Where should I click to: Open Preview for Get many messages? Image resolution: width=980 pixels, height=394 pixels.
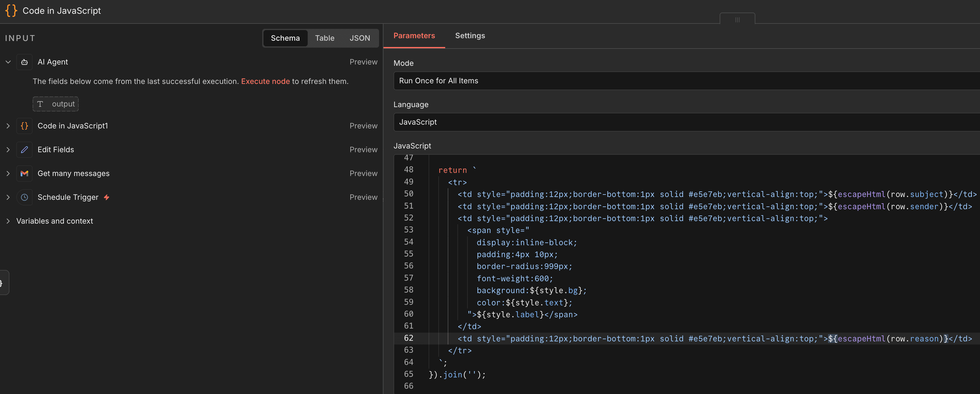point(363,173)
